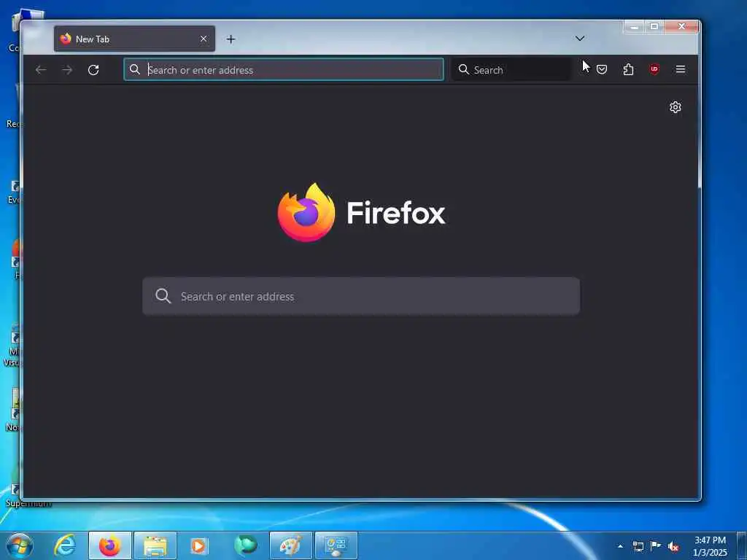747x560 pixels.
Task: Open a new tab with plus button
Action: [231, 39]
